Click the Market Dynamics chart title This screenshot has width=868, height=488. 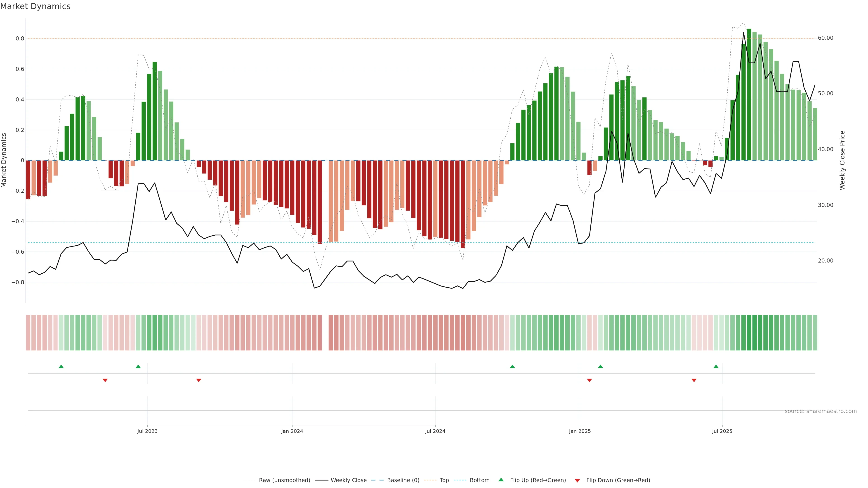35,6
